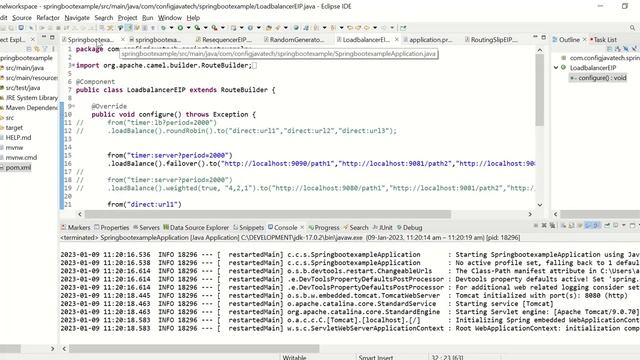Screen dimensions: 640x360
Task: Open the Task List view tab
Action: point(604,40)
